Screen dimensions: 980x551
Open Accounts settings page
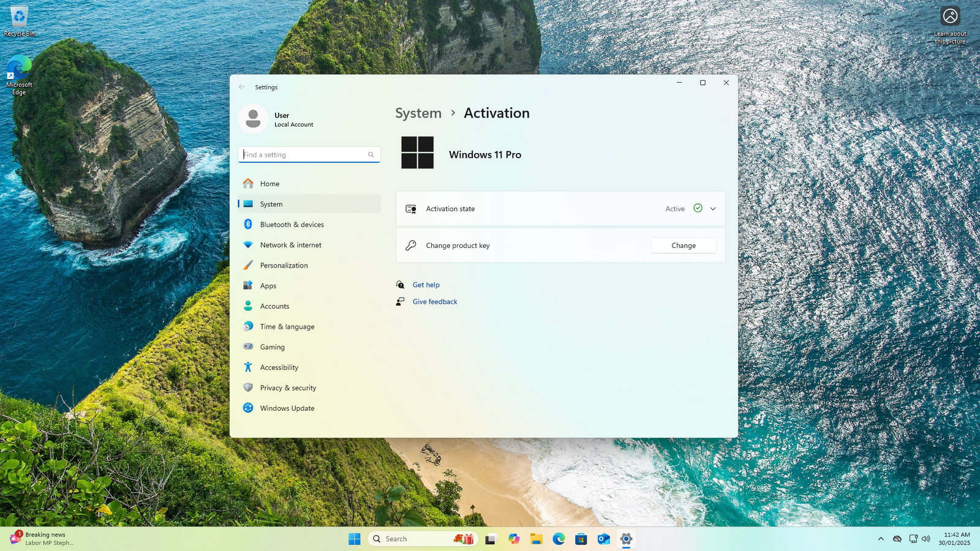pos(309,306)
